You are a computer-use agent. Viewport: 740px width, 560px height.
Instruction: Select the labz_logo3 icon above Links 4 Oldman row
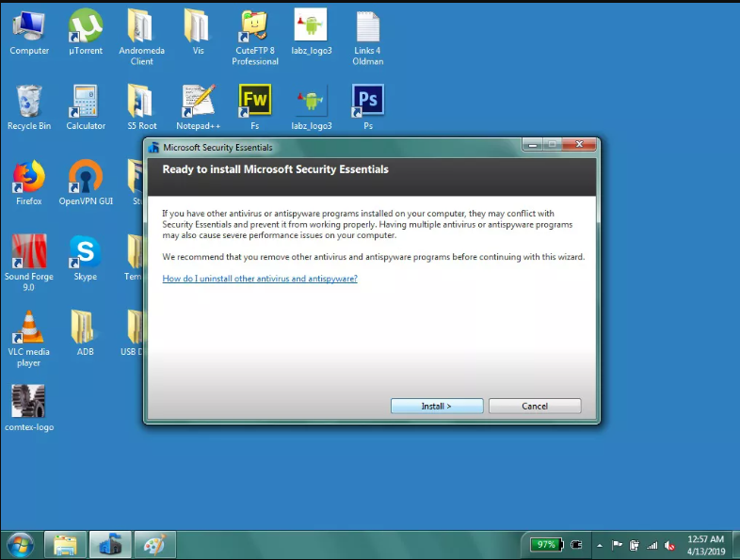[311, 33]
